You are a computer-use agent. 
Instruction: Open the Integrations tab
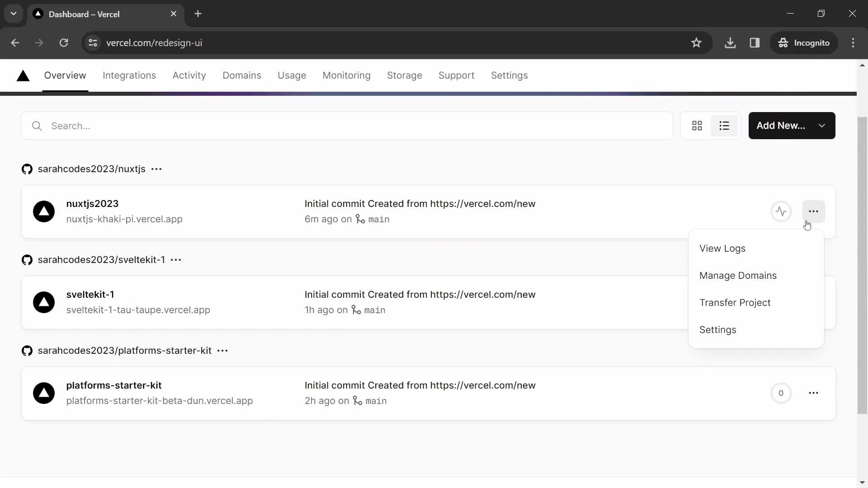(129, 75)
